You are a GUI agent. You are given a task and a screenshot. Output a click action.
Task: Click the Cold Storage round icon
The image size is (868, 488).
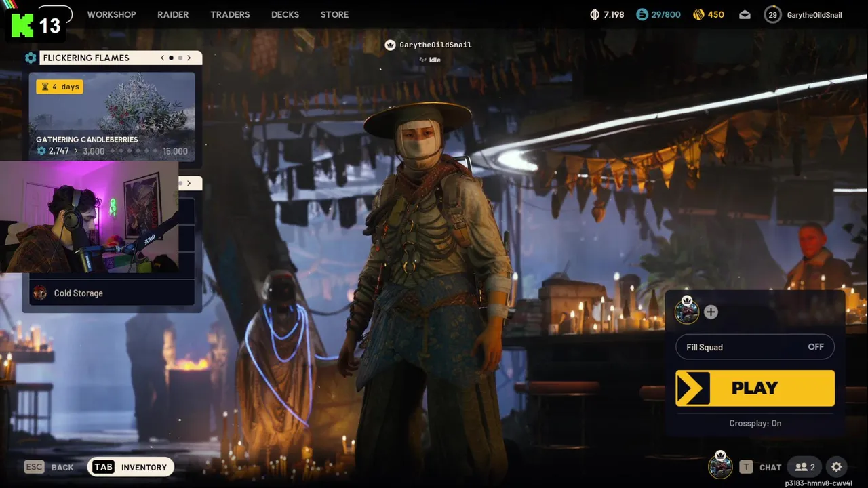(x=40, y=293)
